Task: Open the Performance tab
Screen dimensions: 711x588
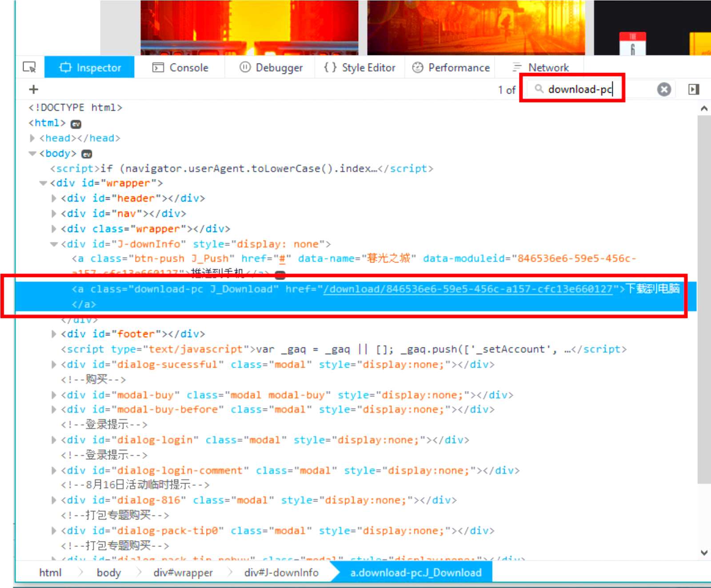Action: [x=451, y=68]
